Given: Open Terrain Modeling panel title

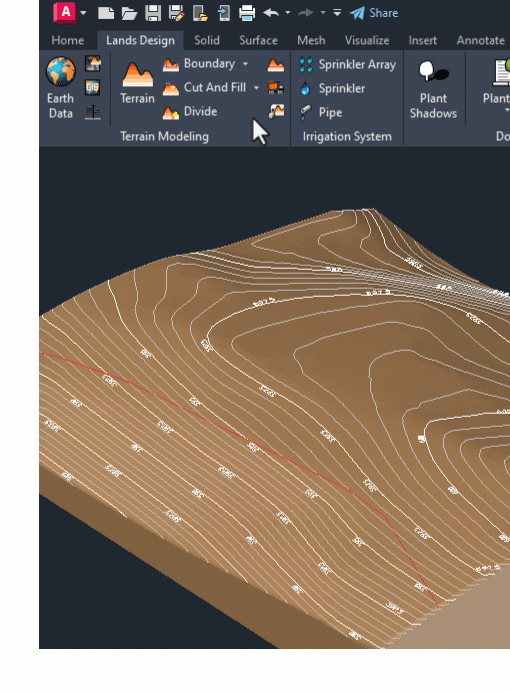Looking at the screenshot, I should point(164,136).
